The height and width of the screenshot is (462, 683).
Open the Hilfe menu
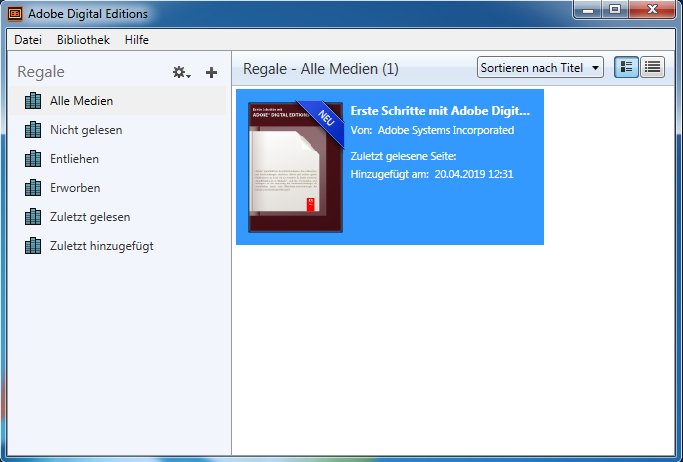137,40
